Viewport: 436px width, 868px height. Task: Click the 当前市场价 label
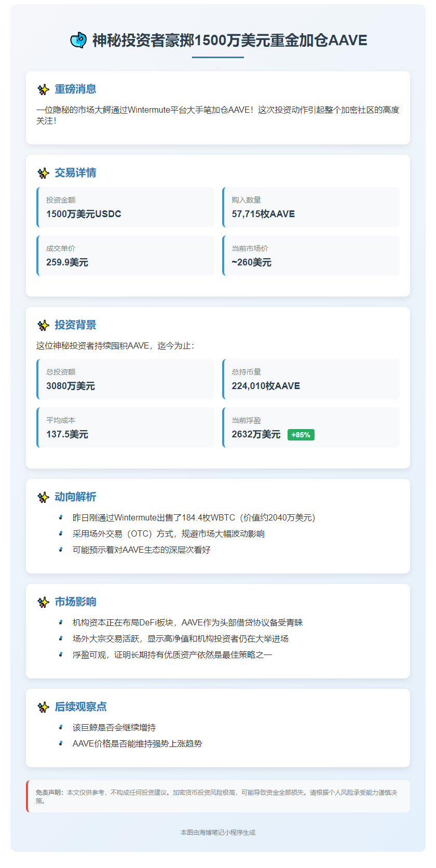[250, 248]
